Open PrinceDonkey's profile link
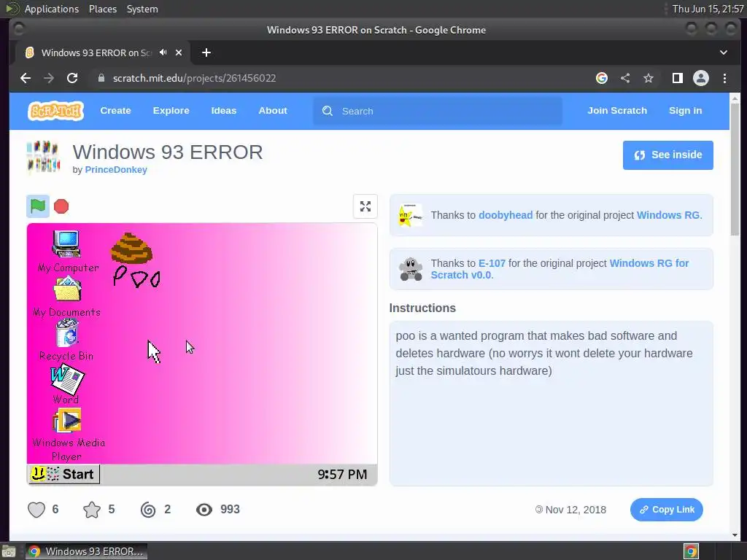Viewport: 747px width, 560px height. click(x=116, y=170)
